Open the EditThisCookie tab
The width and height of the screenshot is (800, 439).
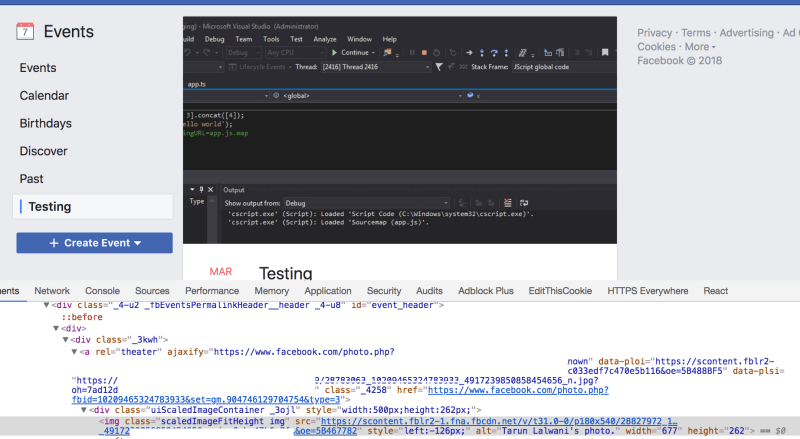(x=560, y=291)
